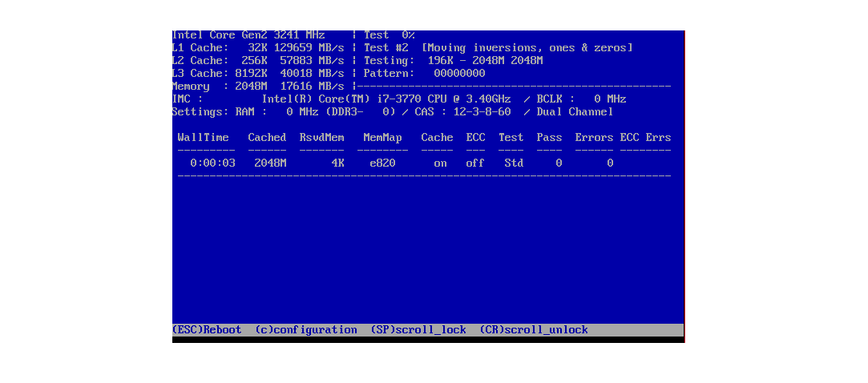
Task: Click the e820 memory map value
Action: pos(382,163)
